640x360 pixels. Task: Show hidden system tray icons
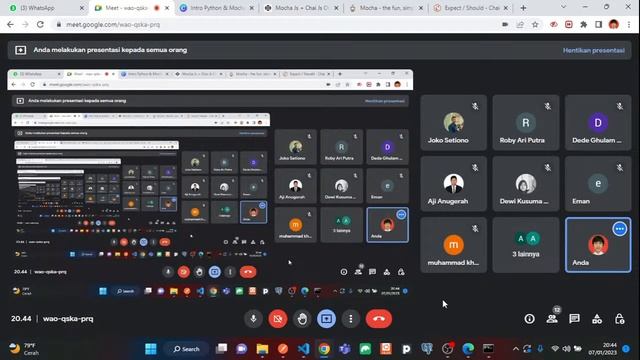click(516, 349)
